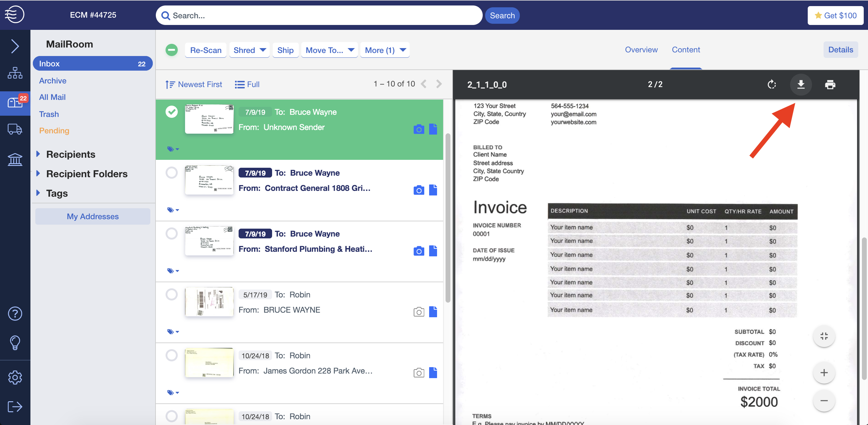Viewport: 868px width, 425px height.
Task: Select the James Gordon mail item checkbox
Action: 172,355
